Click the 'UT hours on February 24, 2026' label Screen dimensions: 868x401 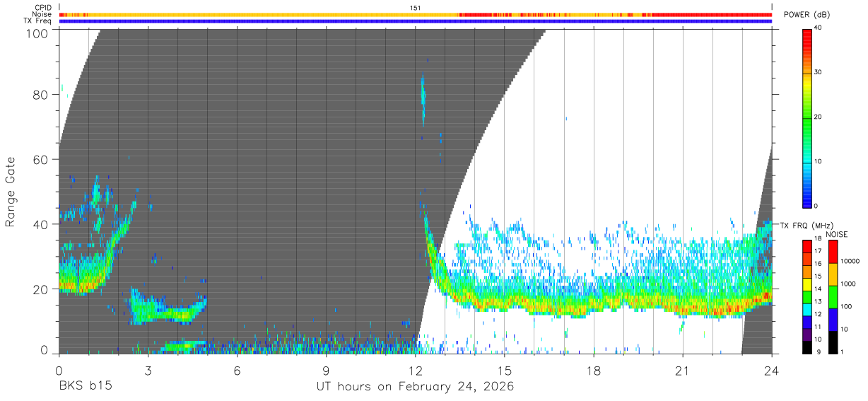point(415,386)
